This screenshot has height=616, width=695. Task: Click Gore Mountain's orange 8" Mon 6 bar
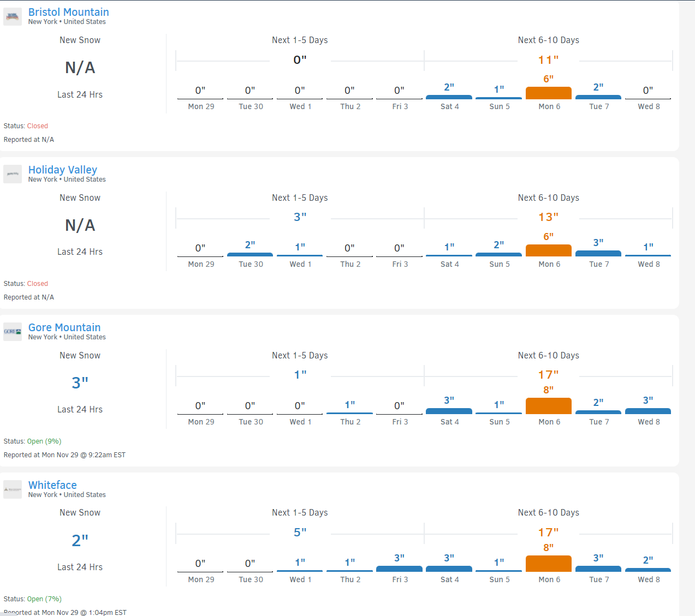(548, 406)
